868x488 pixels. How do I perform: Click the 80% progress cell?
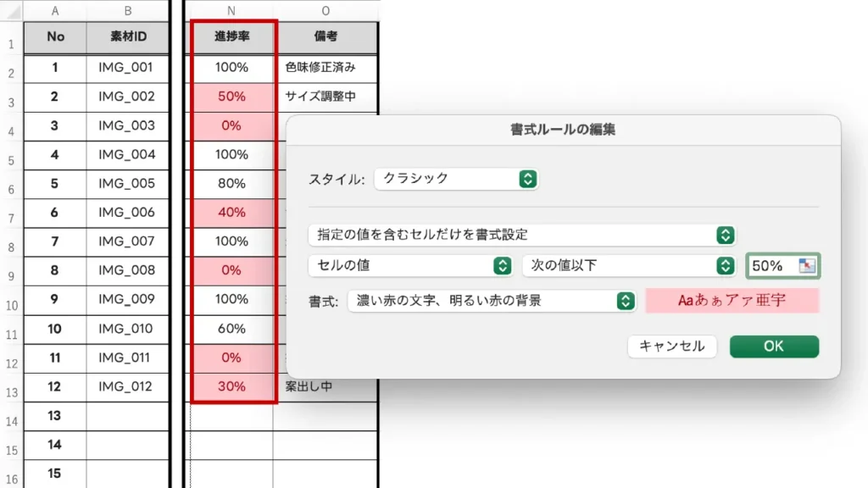pyautogui.click(x=231, y=184)
